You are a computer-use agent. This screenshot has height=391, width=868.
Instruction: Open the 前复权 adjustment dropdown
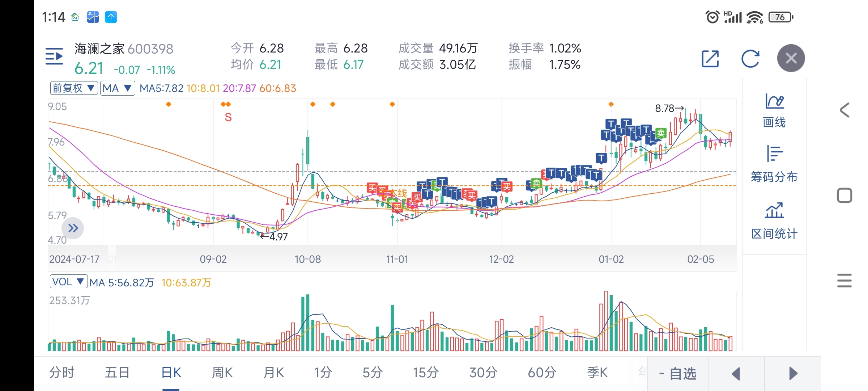74,88
